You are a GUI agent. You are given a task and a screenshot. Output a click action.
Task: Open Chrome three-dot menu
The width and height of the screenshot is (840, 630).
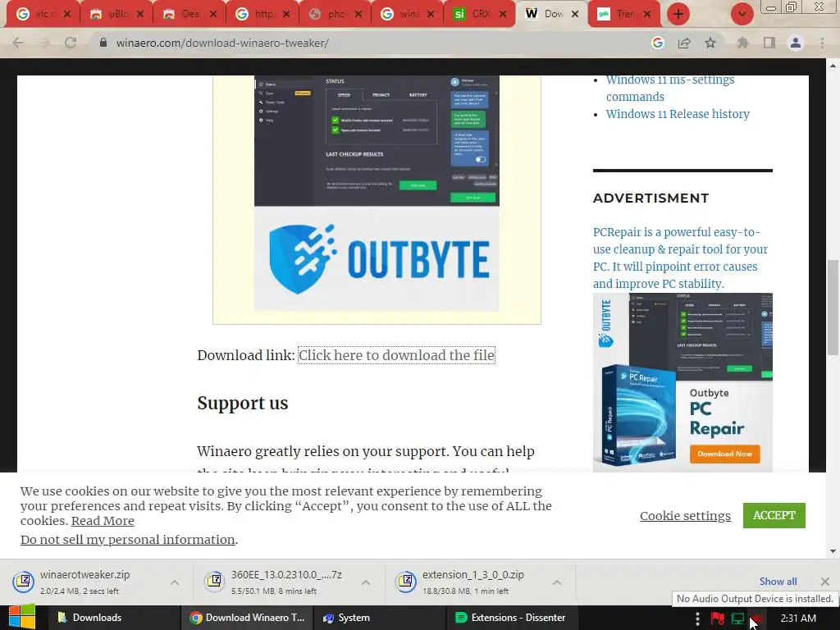(822, 43)
